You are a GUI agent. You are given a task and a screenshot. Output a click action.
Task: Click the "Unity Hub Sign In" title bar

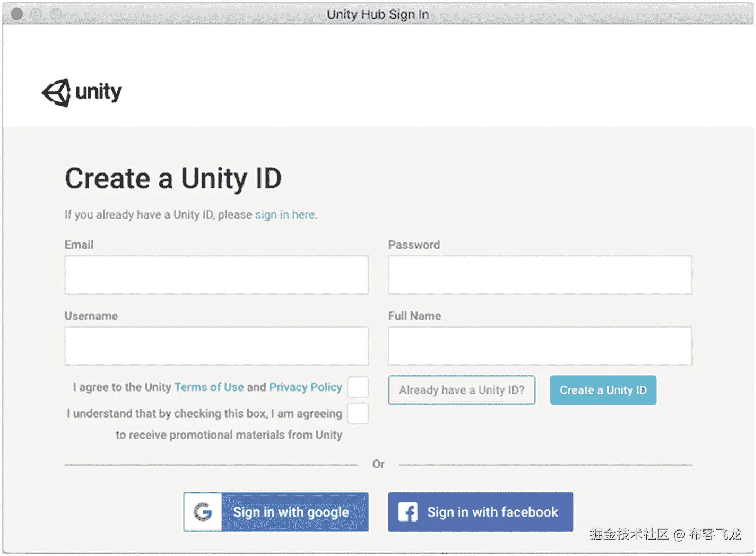(378, 14)
